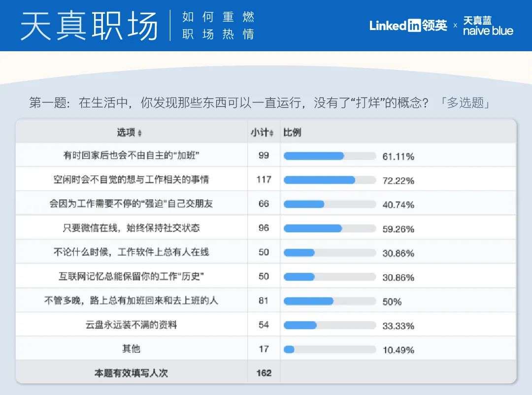The image size is (532, 395).
Task: Click the 本题有效填写人次 total row
Action: point(266,372)
